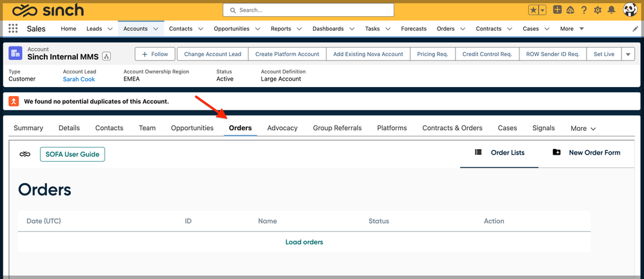Image resolution: width=644 pixels, height=279 pixels.
Task: Switch to the Platforms tab
Action: pyautogui.click(x=392, y=128)
